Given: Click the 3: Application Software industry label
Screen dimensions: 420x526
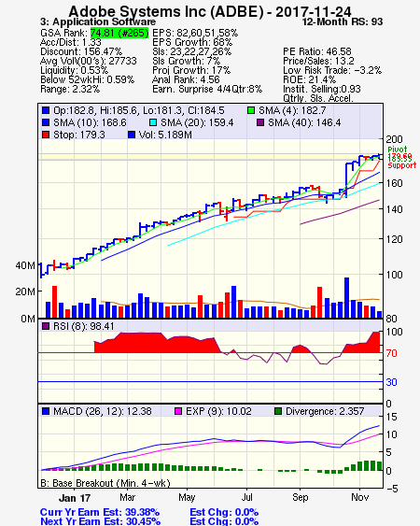Looking at the screenshot, I should point(98,21).
